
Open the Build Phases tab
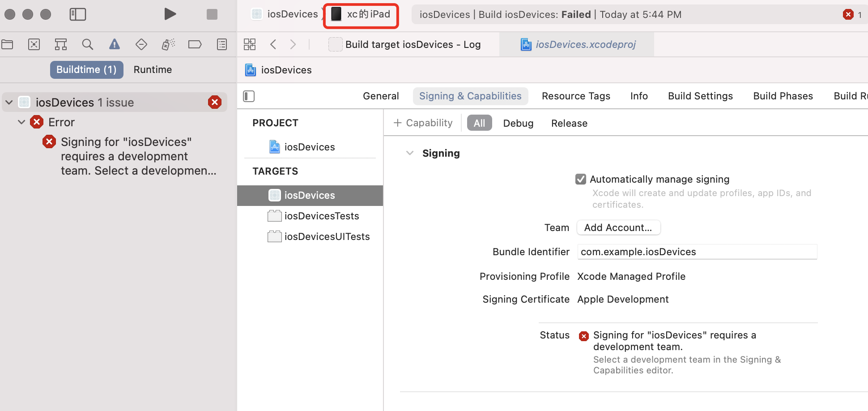coord(783,96)
